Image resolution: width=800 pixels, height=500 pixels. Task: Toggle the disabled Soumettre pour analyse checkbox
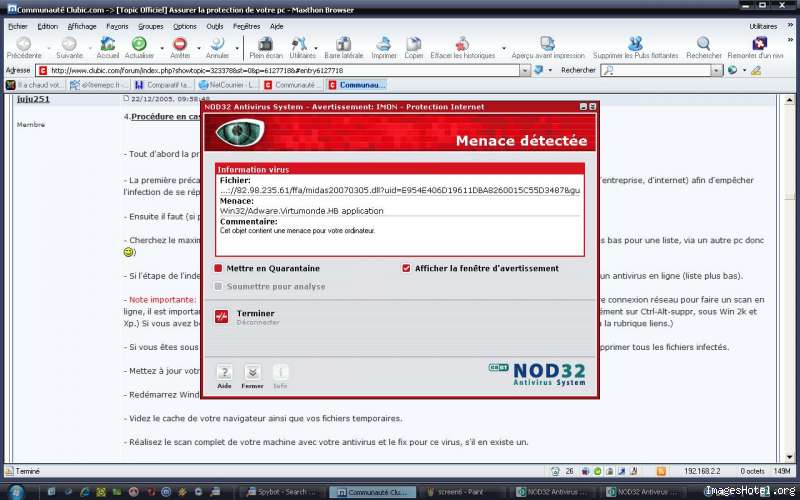pyautogui.click(x=218, y=287)
